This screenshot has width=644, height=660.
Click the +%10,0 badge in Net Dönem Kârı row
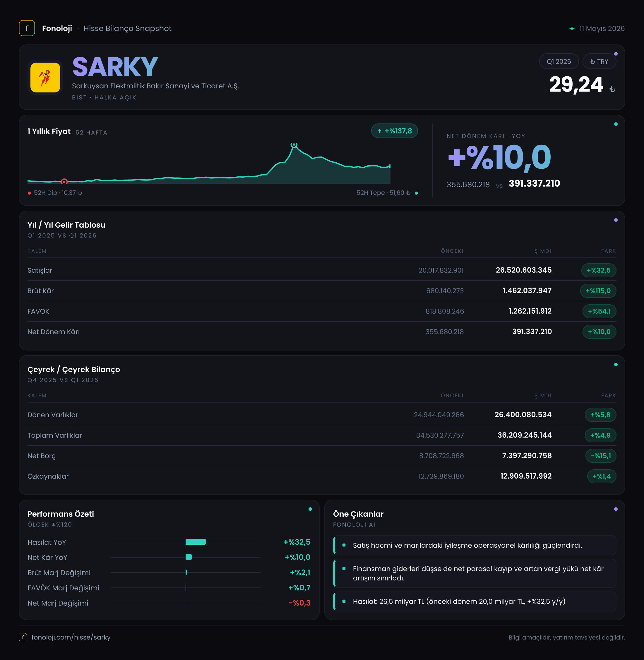(x=599, y=332)
